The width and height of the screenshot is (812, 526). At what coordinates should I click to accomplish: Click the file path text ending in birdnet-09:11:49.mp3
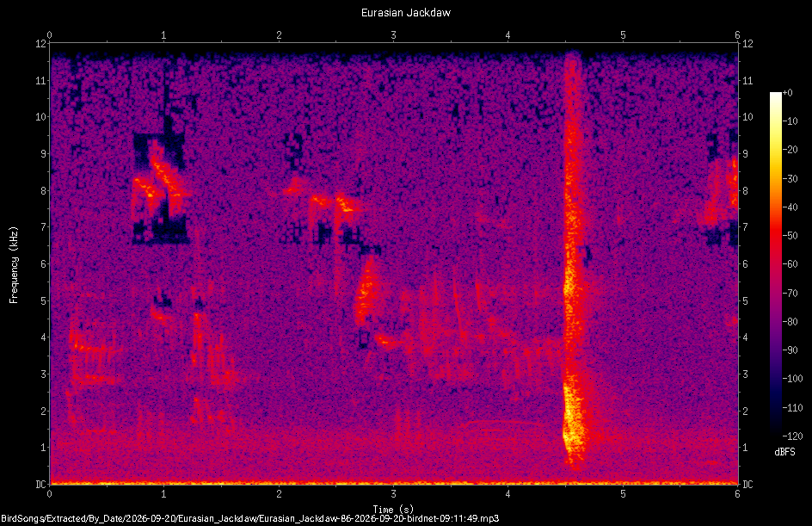(x=250, y=518)
